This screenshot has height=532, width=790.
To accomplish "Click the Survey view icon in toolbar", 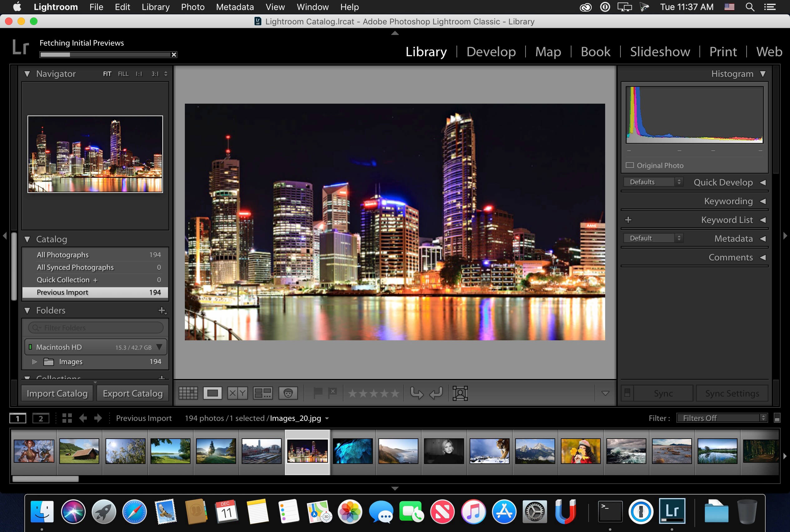I will point(262,392).
